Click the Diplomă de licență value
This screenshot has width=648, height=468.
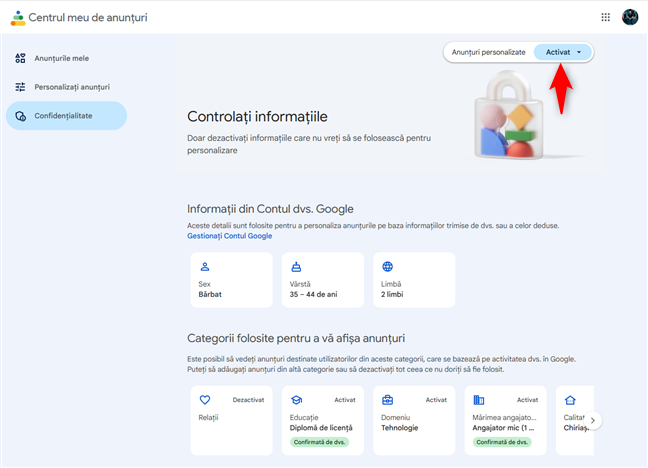coord(321,428)
